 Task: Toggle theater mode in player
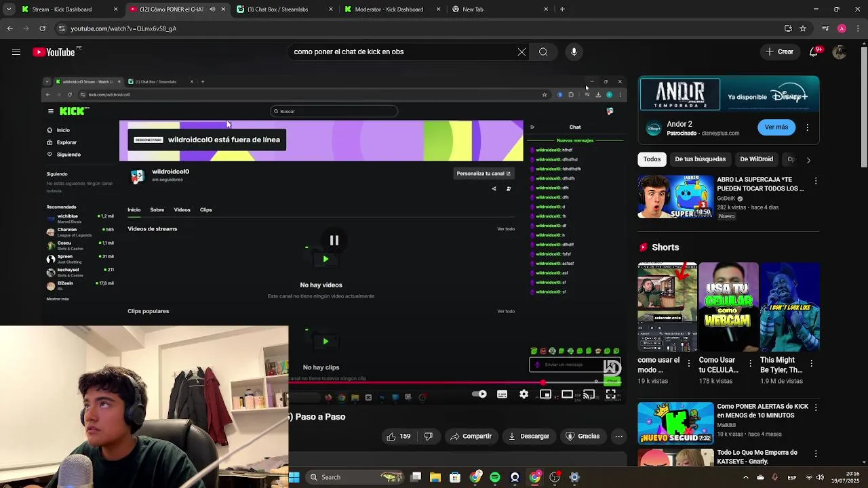(567, 394)
